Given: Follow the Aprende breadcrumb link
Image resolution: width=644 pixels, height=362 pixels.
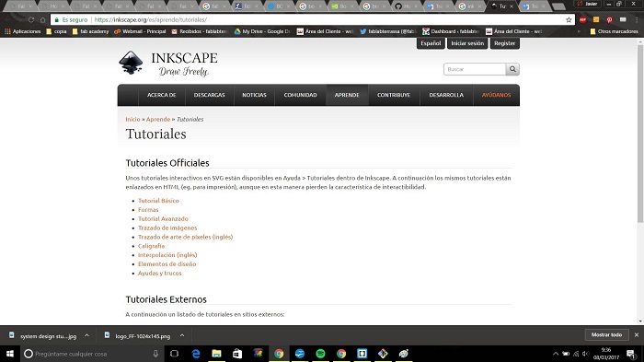Looking at the screenshot, I should coord(158,120).
